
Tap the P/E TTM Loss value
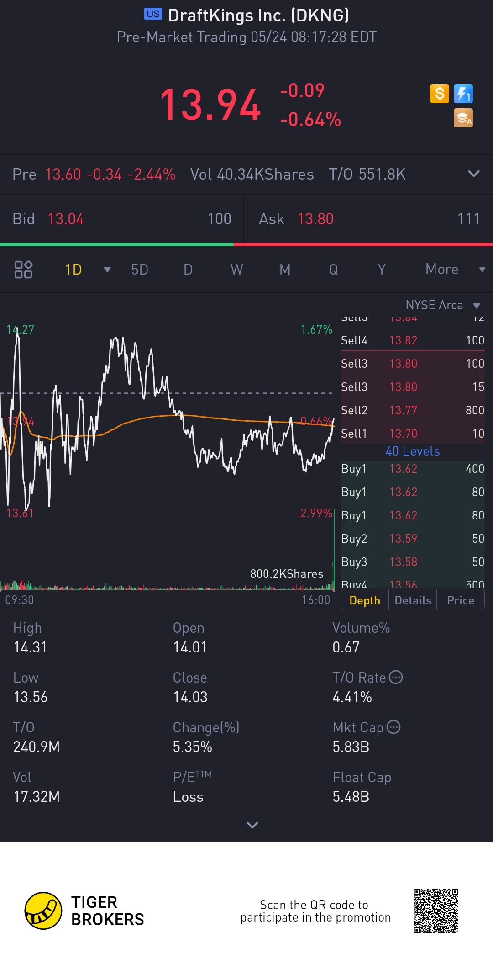(x=188, y=797)
